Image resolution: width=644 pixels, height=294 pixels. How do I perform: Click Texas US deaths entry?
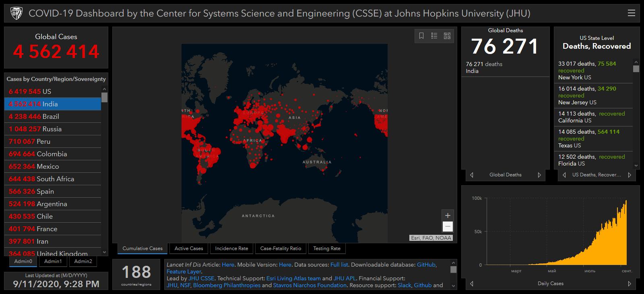click(593, 139)
